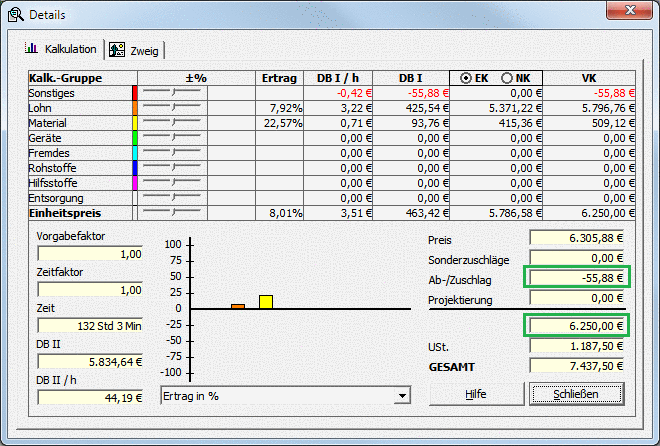Click the orange Lohn bar in the chart
Screen dimensions: 660x446
pyautogui.click(x=238, y=306)
